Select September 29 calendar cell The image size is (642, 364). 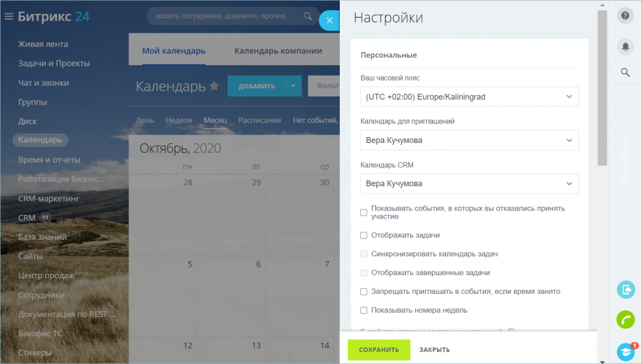click(x=231, y=216)
